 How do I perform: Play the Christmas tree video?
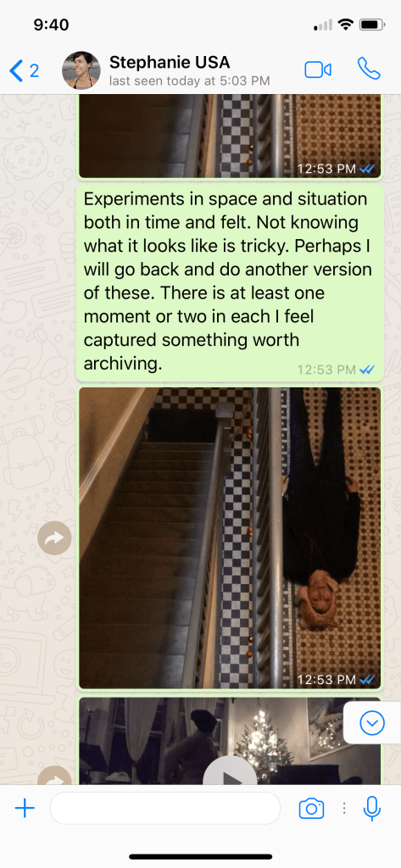tap(229, 772)
